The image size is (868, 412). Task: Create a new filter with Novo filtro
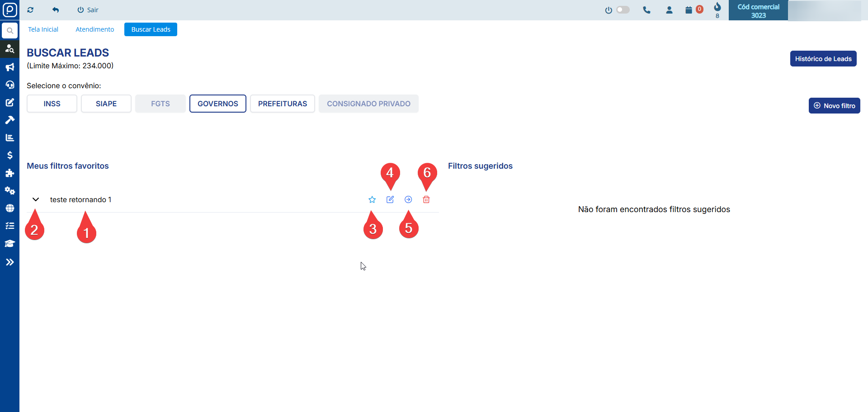[x=834, y=106]
